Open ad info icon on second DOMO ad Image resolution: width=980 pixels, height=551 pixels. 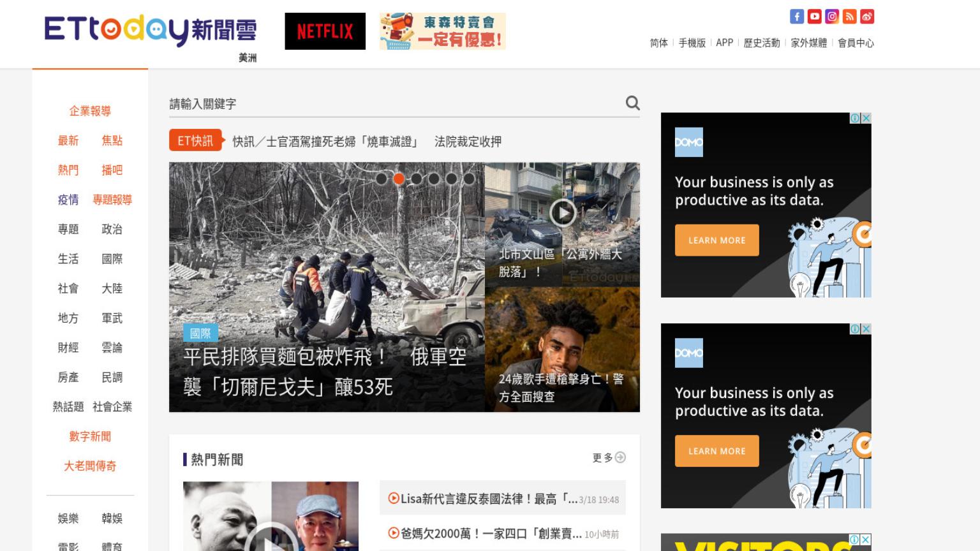[x=855, y=328]
